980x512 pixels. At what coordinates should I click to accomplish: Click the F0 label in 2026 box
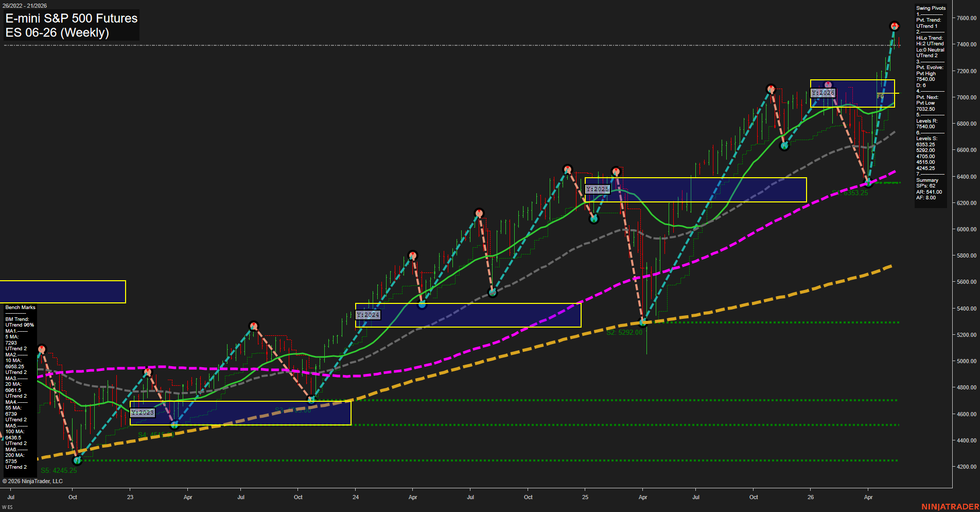tap(880, 96)
